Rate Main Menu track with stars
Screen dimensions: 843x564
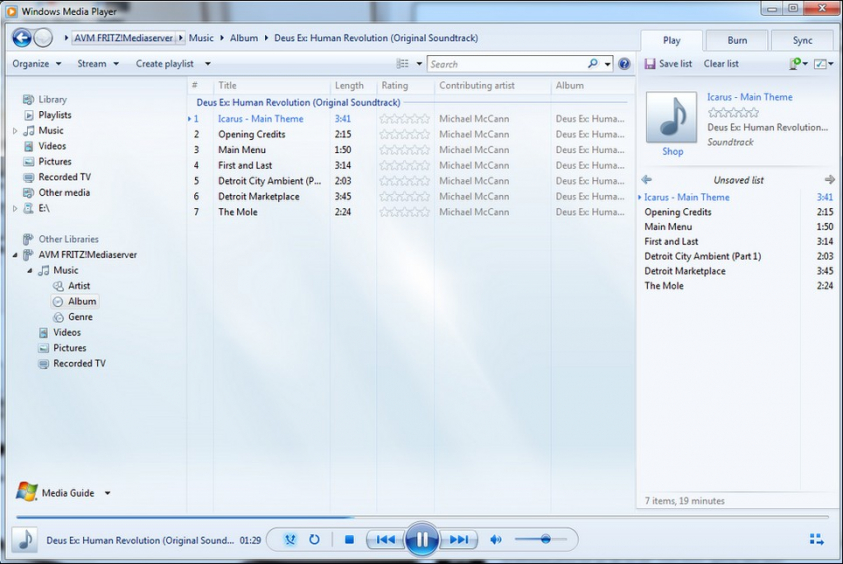point(404,150)
